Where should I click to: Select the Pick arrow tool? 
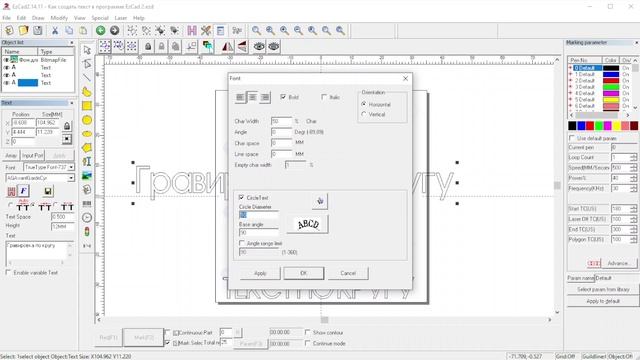(x=87, y=50)
